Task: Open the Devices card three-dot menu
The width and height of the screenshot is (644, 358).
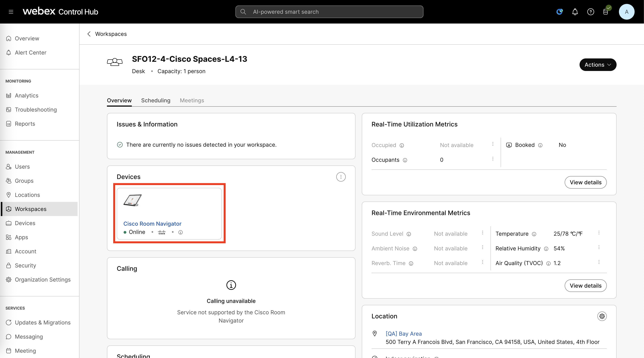Action: click(341, 177)
